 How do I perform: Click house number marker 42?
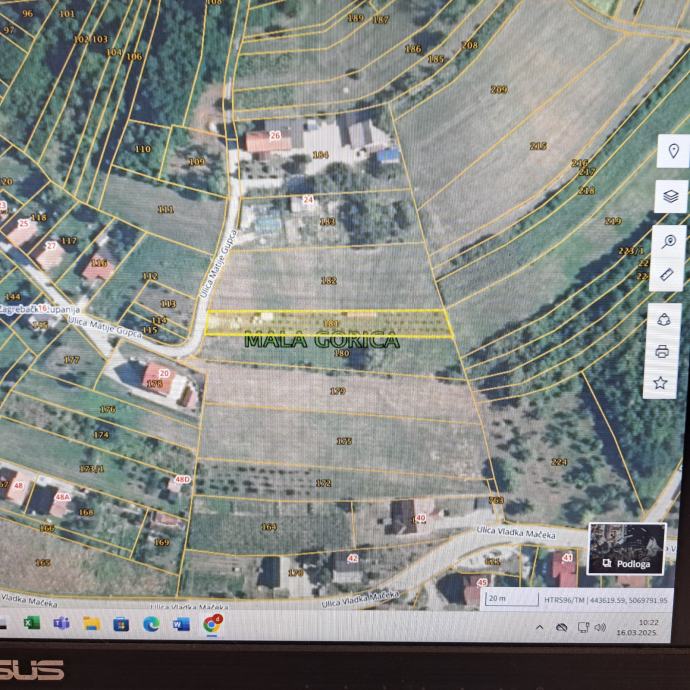click(x=353, y=558)
